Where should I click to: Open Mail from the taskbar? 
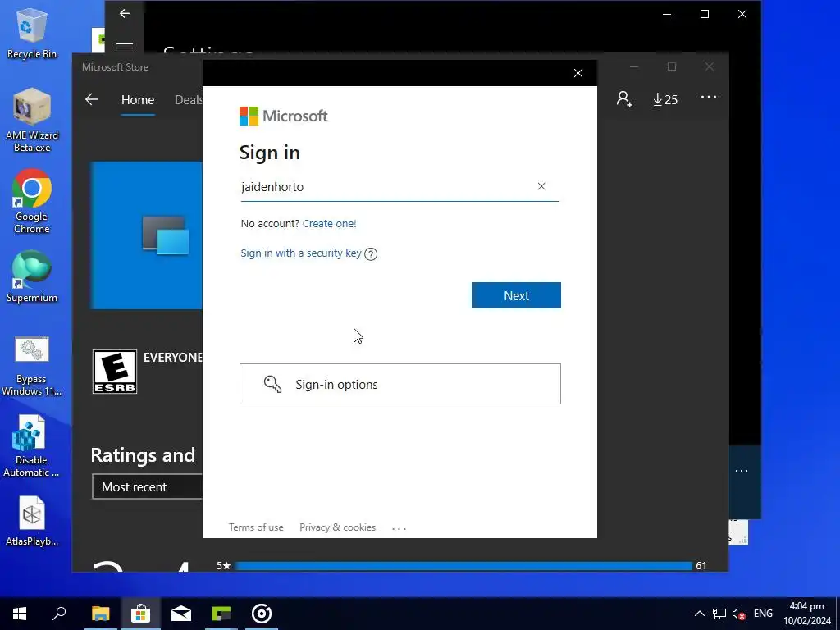click(x=181, y=614)
